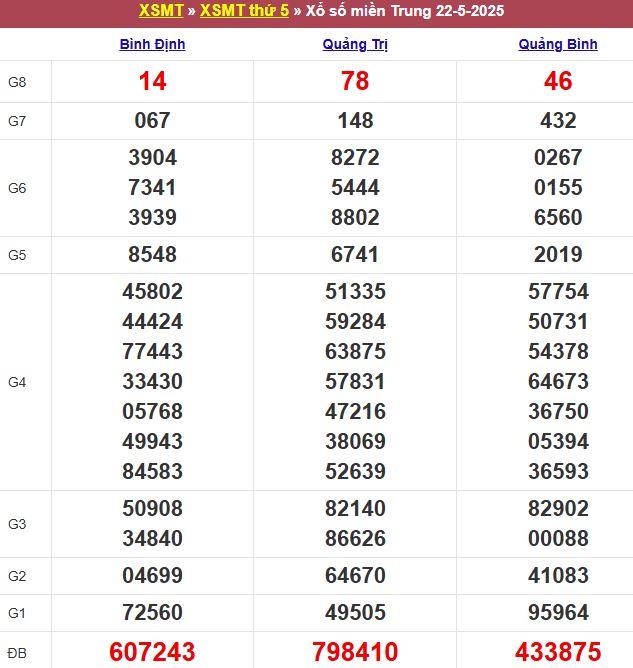633x668 pixels.
Task: Click the G3 number 34840
Action: tap(152, 538)
